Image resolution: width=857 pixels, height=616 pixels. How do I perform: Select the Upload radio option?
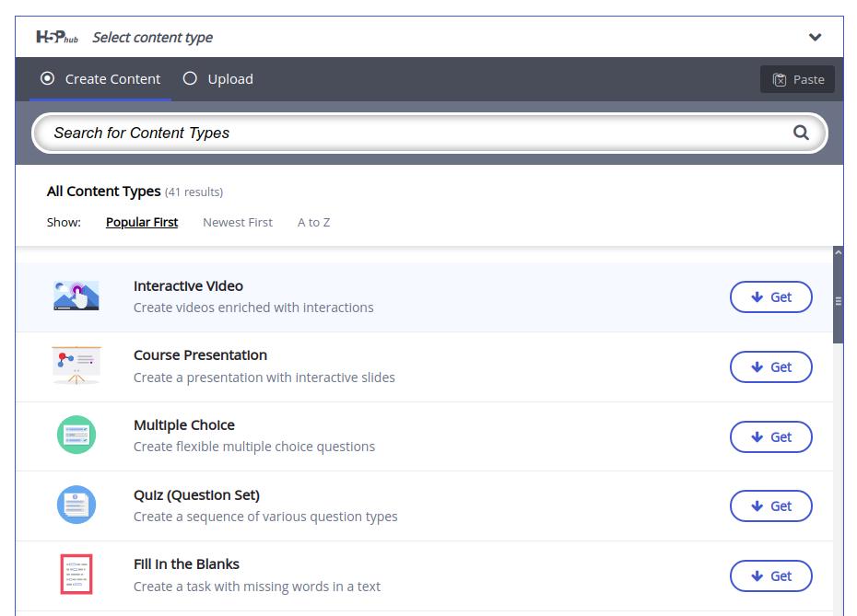coord(191,79)
